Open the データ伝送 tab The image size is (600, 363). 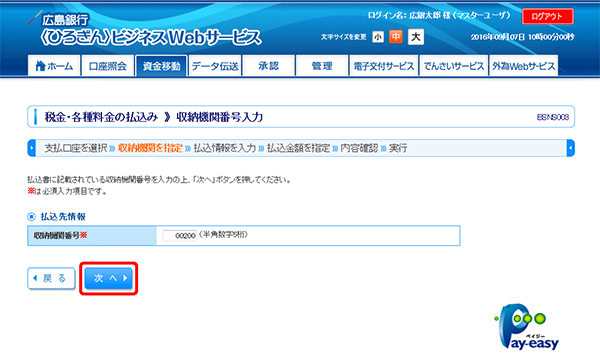pos(215,66)
